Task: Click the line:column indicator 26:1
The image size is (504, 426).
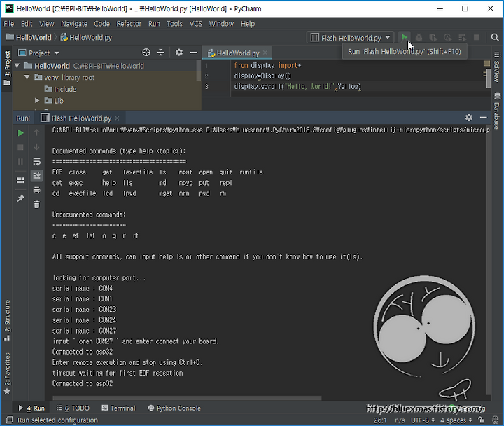Action: click(x=380, y=420)
